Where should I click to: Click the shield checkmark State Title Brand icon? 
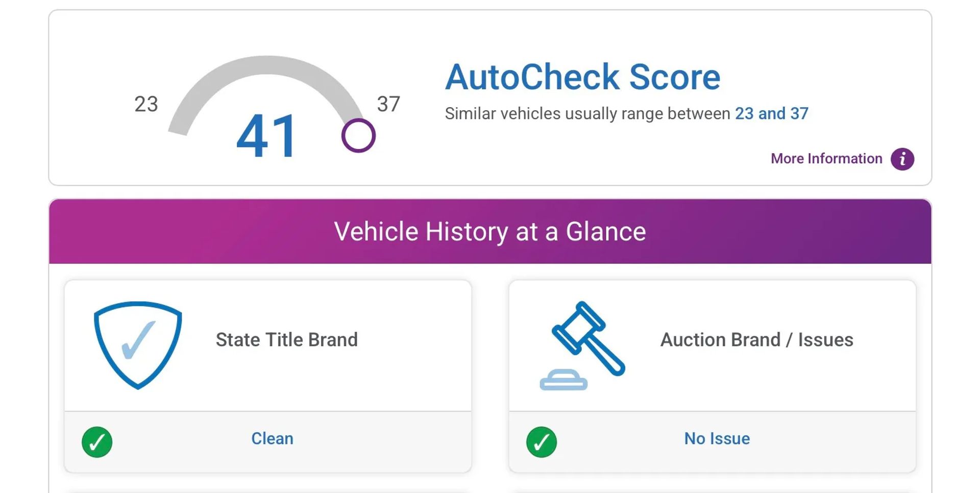pos(138,345)
